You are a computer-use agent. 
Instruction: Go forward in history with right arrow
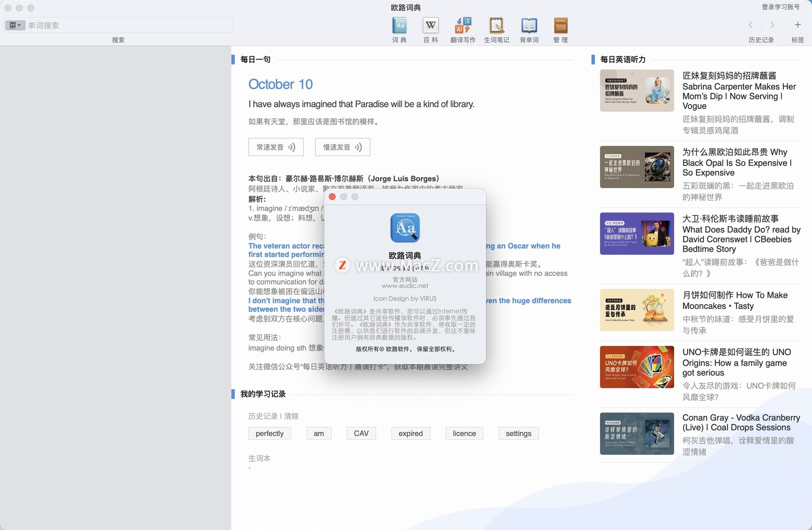tap(772, 25)
